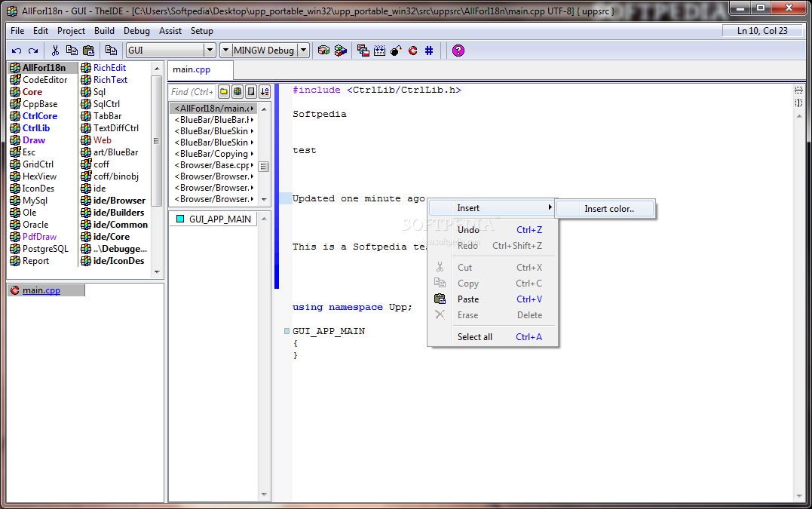Select the CtrlCore package
The image size is (812, 509).
[x=40, y=116]
